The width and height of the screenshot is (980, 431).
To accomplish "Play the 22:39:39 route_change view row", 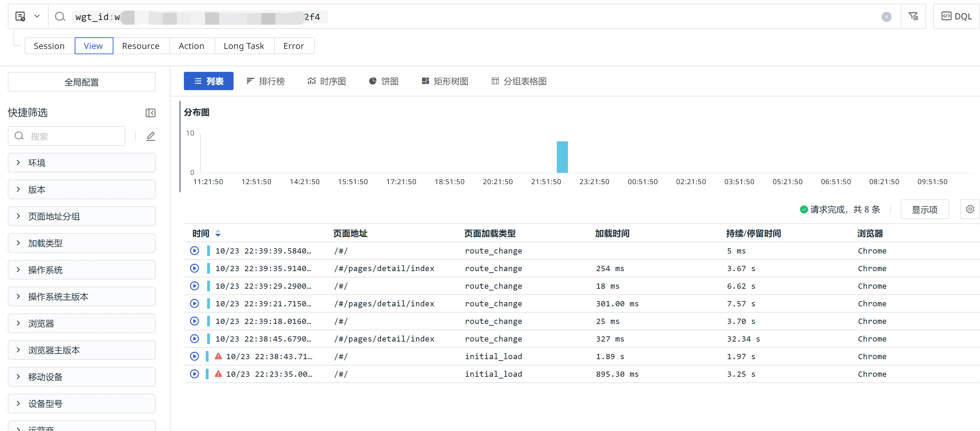I will [194, 251].
